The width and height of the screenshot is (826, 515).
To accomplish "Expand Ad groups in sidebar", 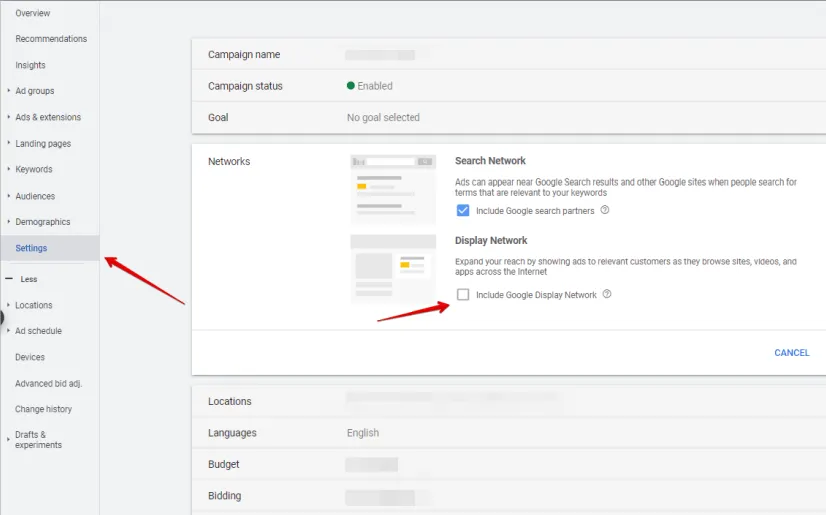I will tap(8, 91).
